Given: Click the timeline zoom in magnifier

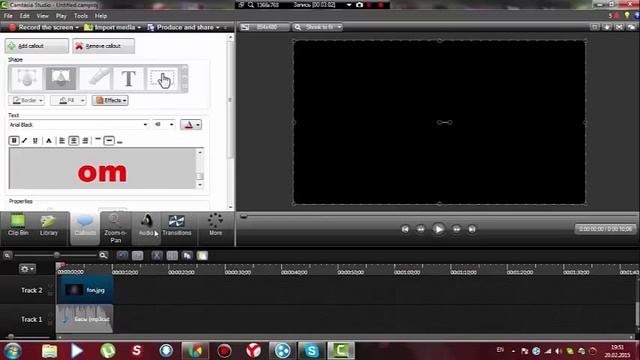Looking at the screenshot, I should [103, 256].
